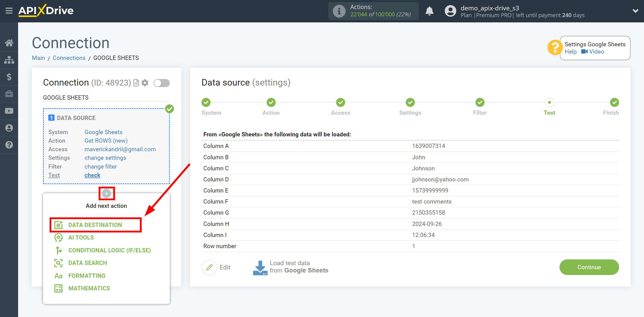This screenshot has width=644, height=317.
Task: Click the DATA DESTINATION icon
Action: [58, 225]
